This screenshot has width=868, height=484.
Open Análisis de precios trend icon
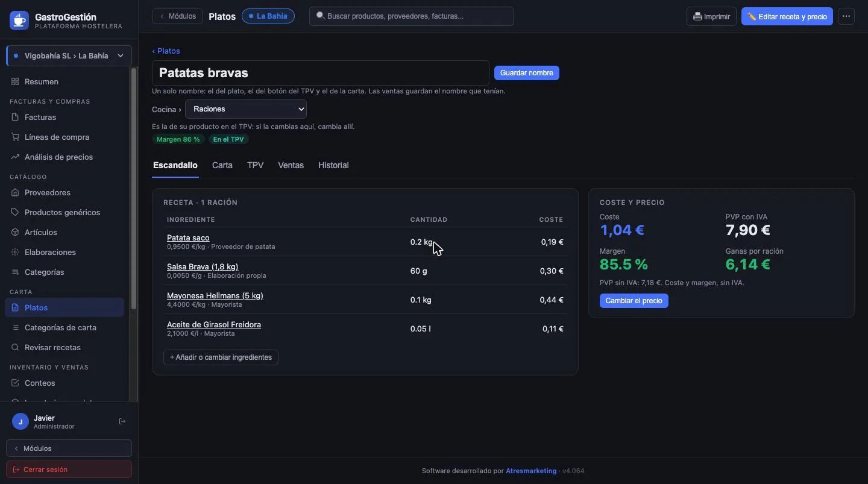(15, 157)
